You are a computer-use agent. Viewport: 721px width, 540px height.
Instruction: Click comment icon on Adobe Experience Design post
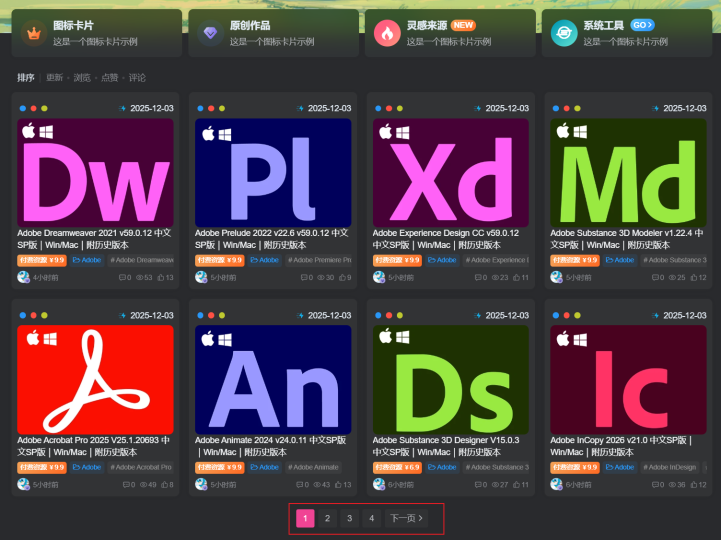(478, 277)
